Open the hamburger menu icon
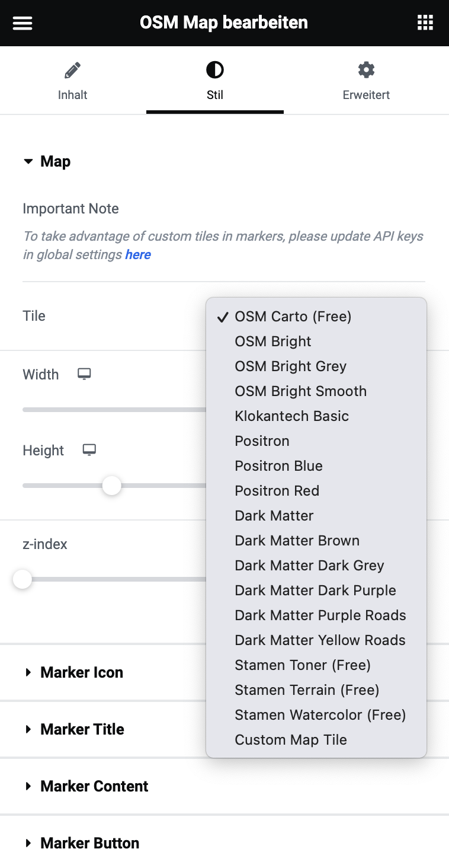449x868 pixels. point(23,23)
